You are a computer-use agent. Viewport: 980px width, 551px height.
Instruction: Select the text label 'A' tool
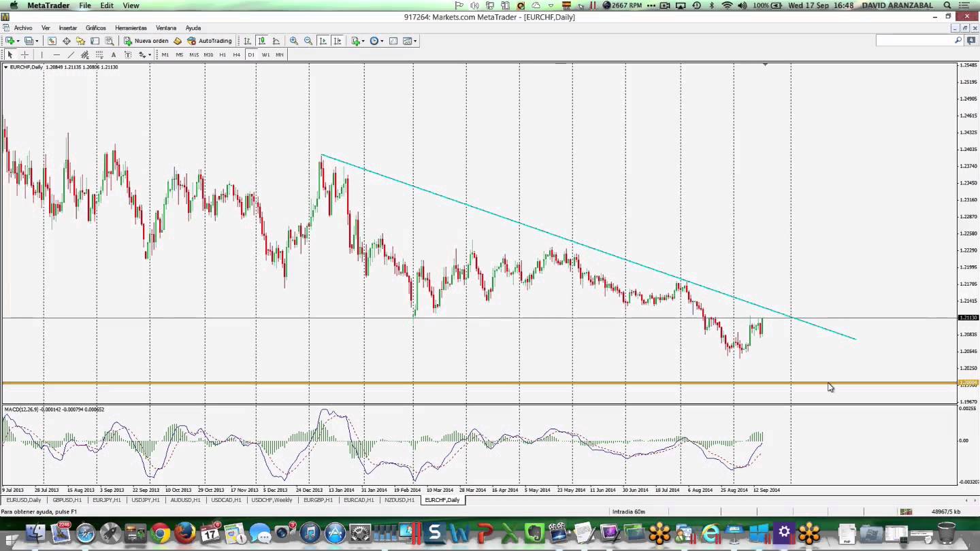[x=113, y=54]
